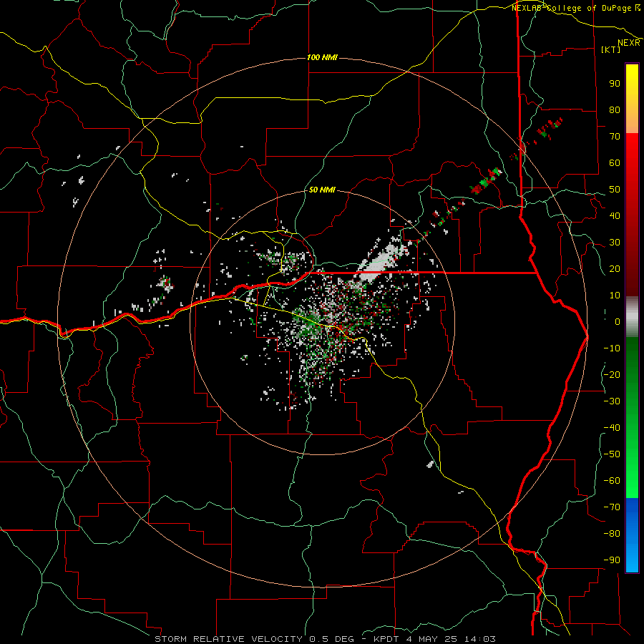This screenshot has width=644, height=644.
Task: Click the 4 MAY 25 14:03 timestamp
Action: pyautogui.click(x=452, y=639)
